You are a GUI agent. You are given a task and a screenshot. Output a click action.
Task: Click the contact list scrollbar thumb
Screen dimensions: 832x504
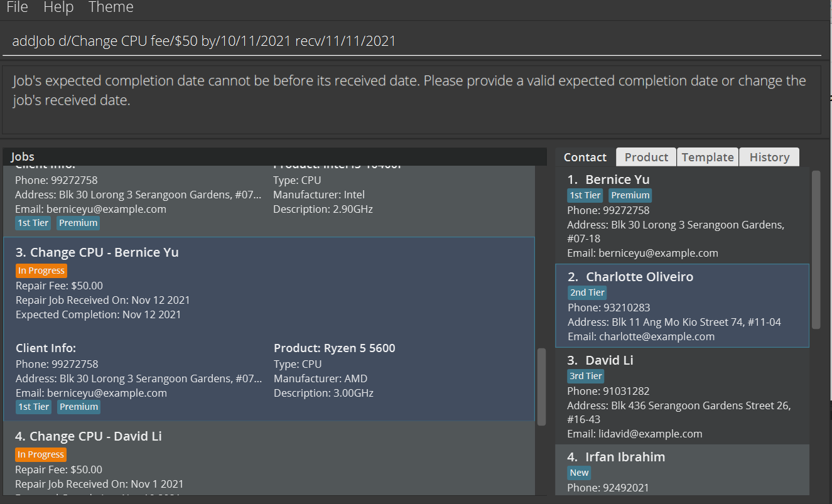(816, 249)
